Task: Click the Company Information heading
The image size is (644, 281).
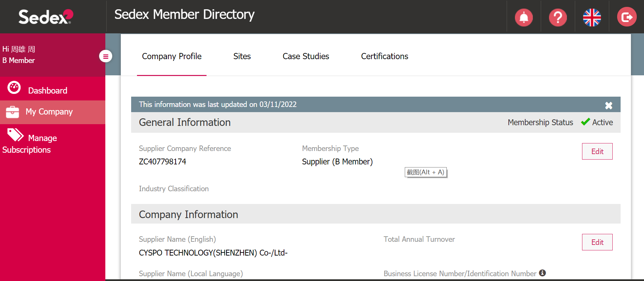Action: tap(188, 215)
